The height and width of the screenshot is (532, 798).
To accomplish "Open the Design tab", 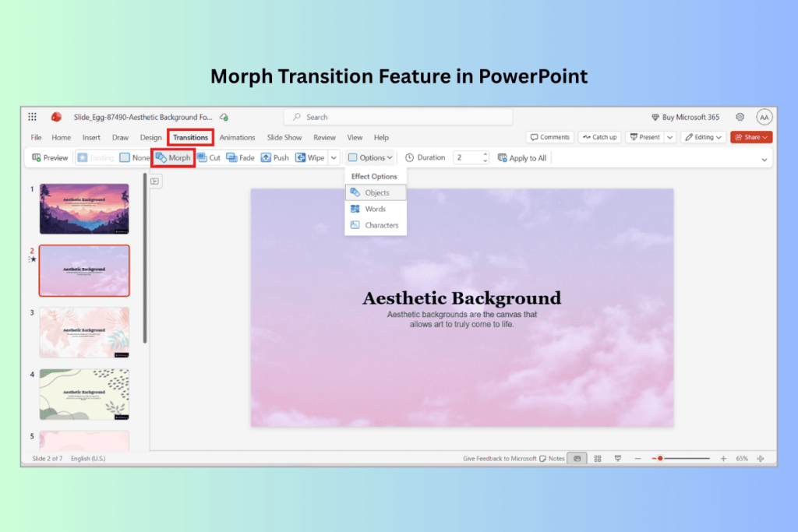I will [x=150, y=137].
